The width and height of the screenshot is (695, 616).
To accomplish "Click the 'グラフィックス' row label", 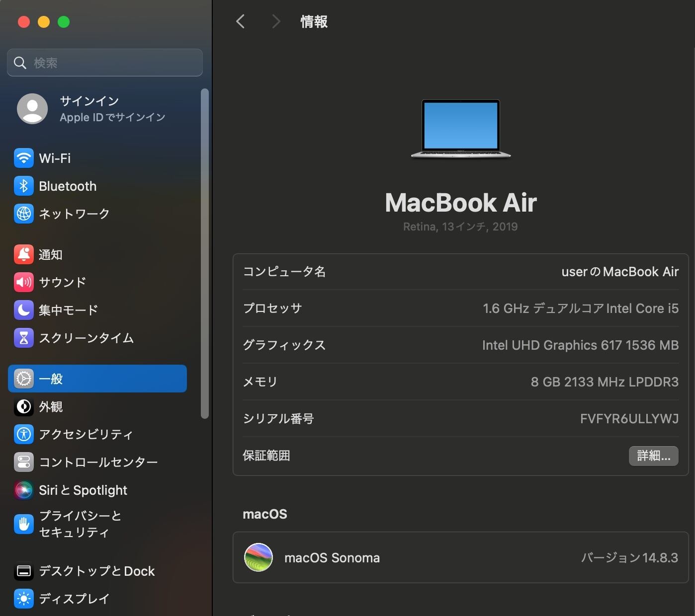I will (284, 345).
